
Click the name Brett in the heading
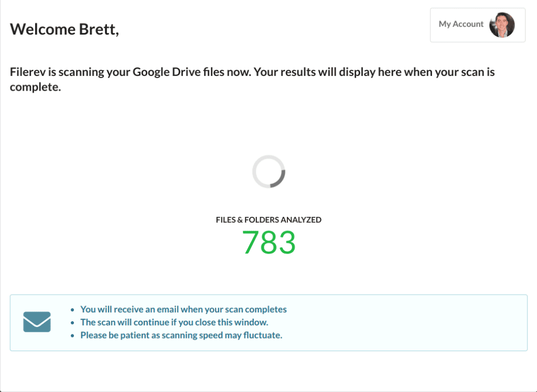(x=98, y=29)
